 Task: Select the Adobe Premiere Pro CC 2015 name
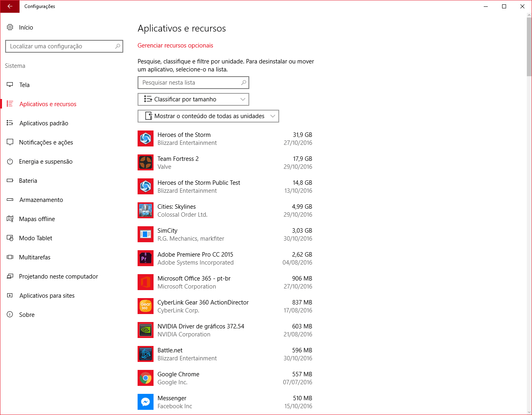tap(195, 255)
